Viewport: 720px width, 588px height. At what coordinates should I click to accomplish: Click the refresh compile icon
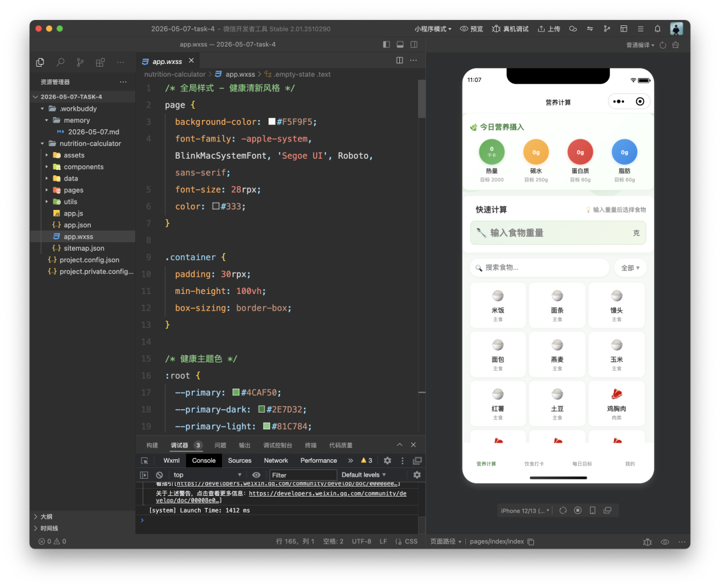pos(663,45)
